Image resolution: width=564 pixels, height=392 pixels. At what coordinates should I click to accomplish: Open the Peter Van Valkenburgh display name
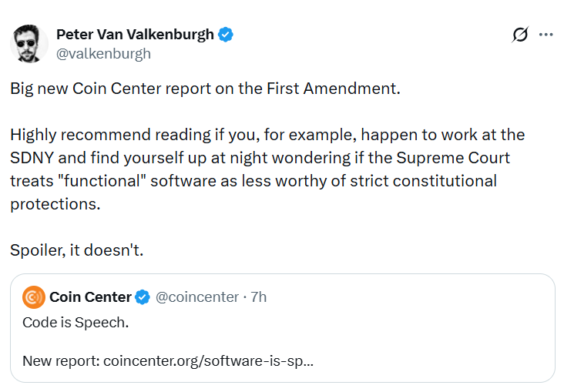(x=136, y=35)
